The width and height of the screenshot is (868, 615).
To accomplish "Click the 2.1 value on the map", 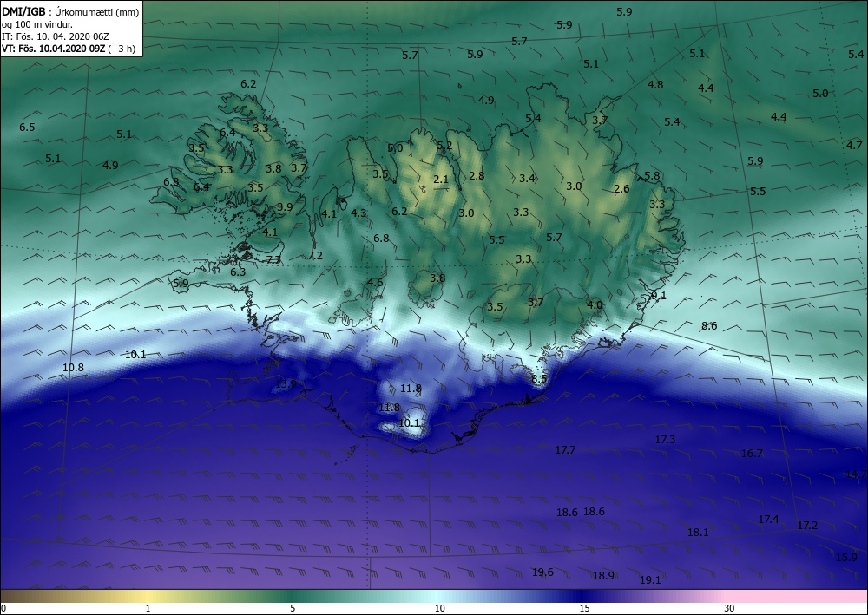I will (x=441, y=179).
